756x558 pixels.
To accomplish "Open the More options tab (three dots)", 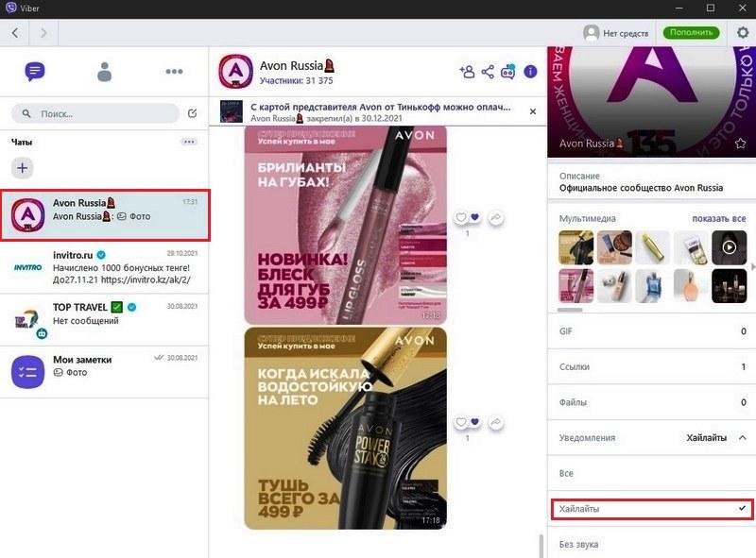I will pos(174,72).
